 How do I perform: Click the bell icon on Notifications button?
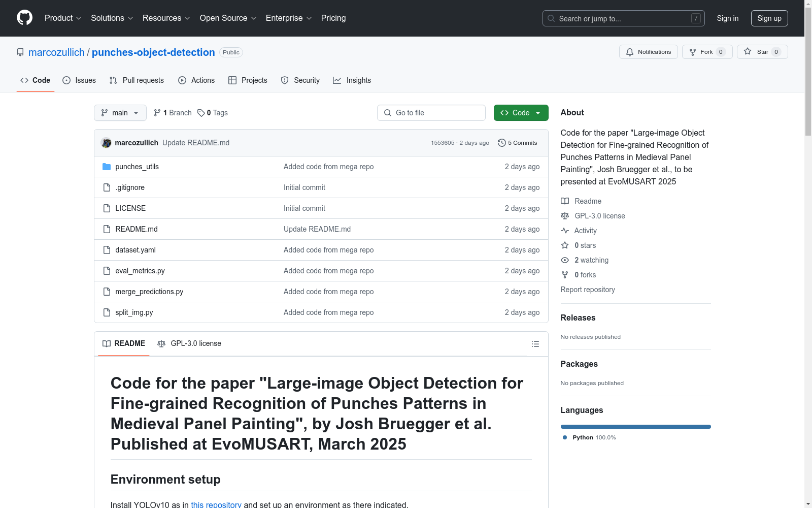[630, 52]
